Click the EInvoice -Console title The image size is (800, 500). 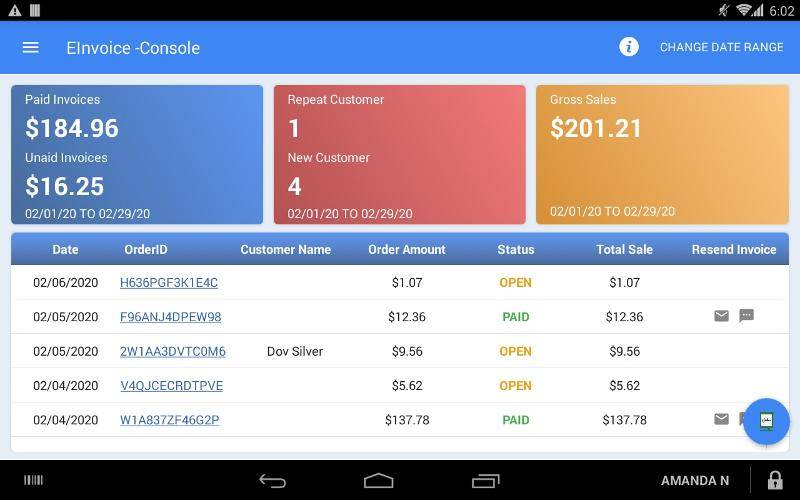[x=133, y=48]
